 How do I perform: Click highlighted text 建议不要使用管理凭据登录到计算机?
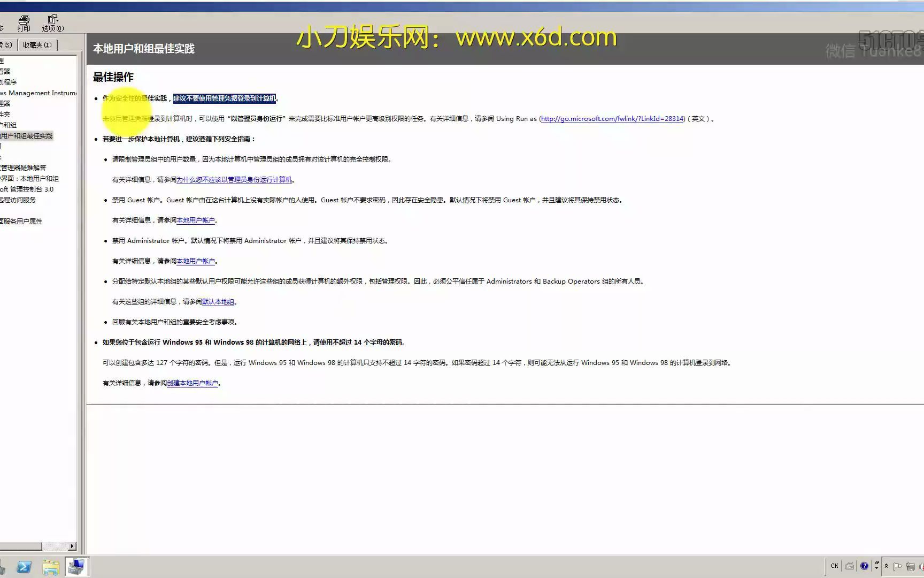click(225, 98)
